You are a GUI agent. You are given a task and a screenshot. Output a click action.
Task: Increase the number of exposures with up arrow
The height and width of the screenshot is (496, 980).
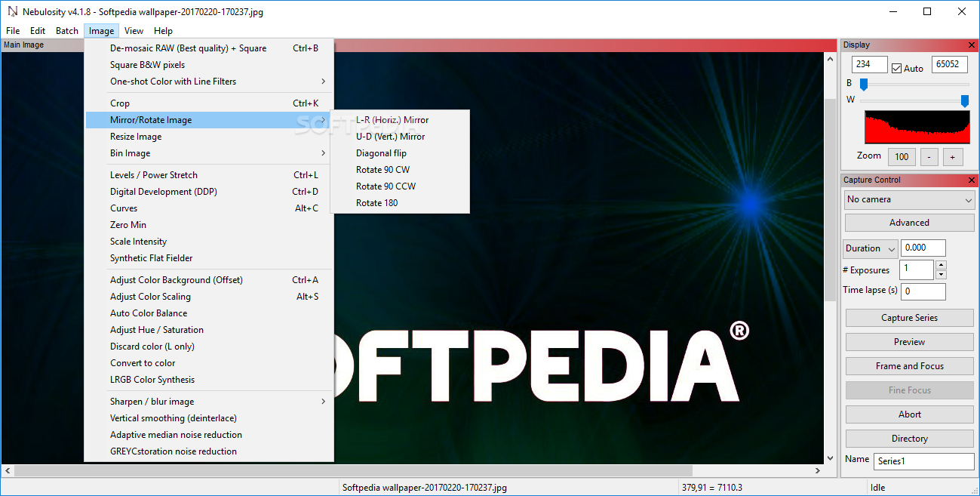[x=940, y=265]
